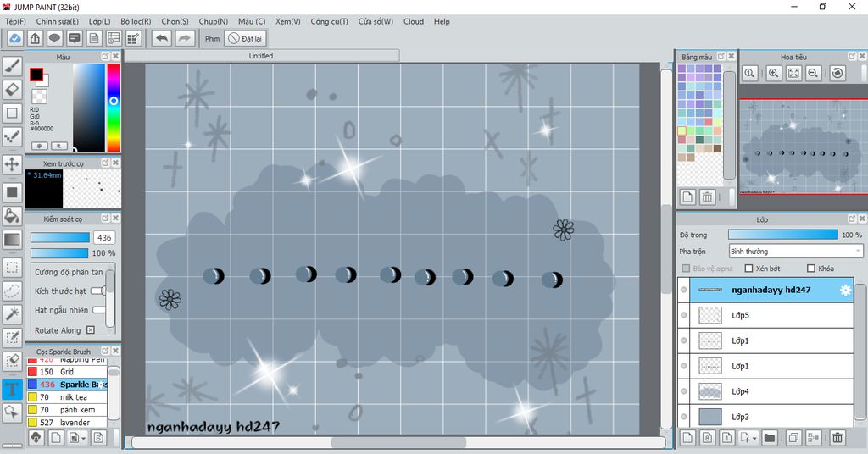Reset rotation in the navigator panel

pos(837,73)
